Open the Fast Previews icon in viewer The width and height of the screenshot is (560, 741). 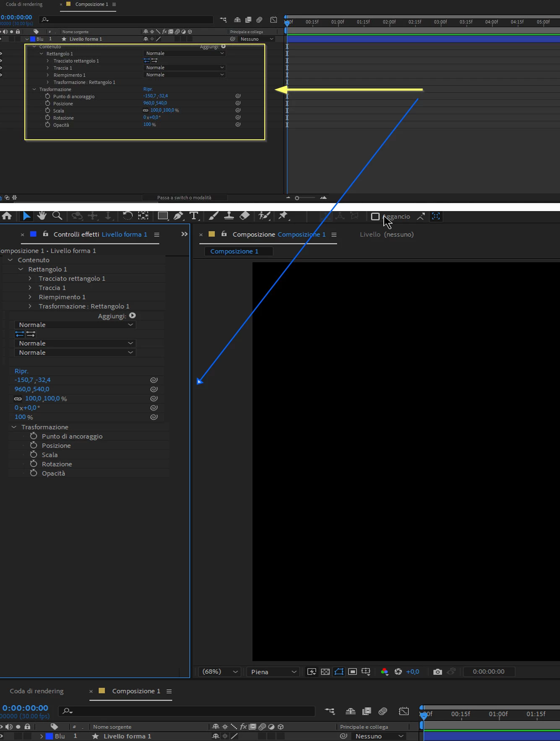311,672
